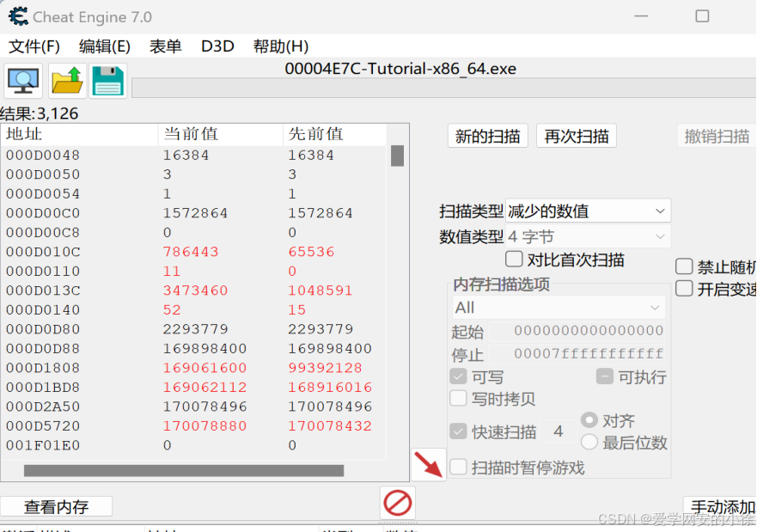This screenshot has width=757, height=532.
Task: Toggle 对比首次扫描 checkbox
Action: pos(514,260)
